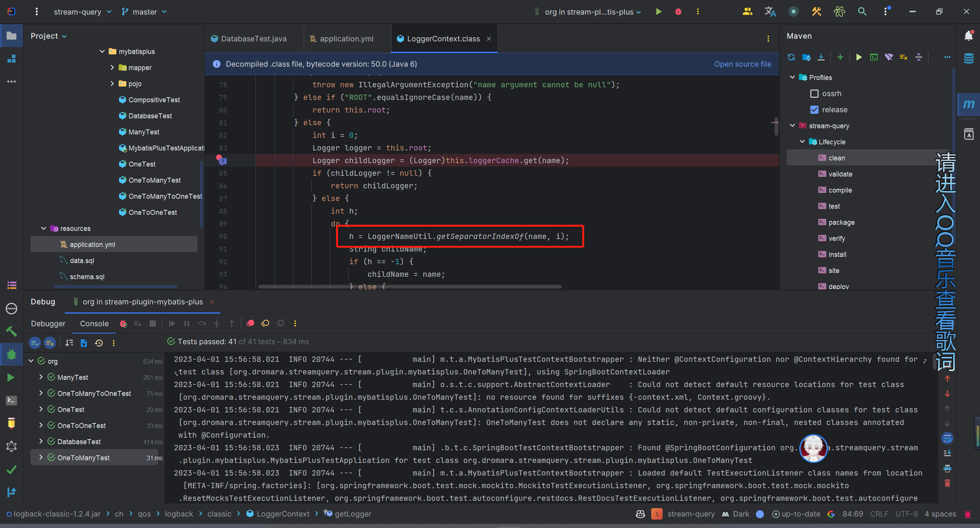Click the Debug bug icon in top toolbar
The width and height of the screenshot is (980, 528).
678,11
